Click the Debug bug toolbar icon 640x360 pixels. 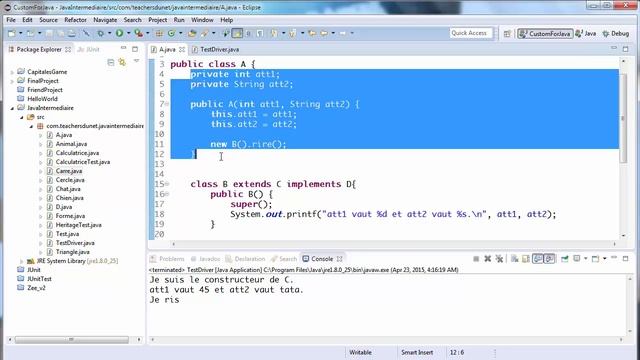click(x=100, y=33)
